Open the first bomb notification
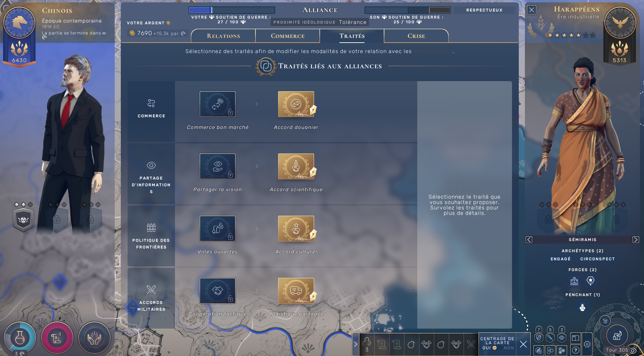Screen dimensions: 644x356 pos(412,344)
